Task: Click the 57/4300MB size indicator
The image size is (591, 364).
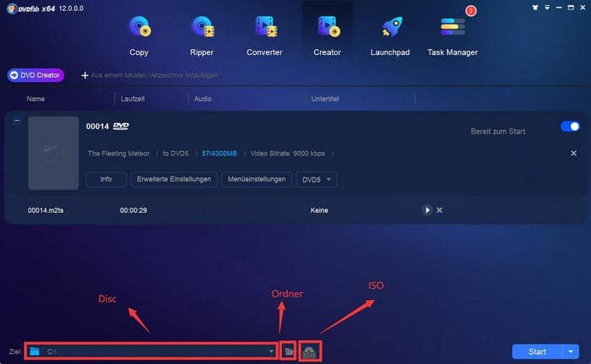Action: coord(220,154)
